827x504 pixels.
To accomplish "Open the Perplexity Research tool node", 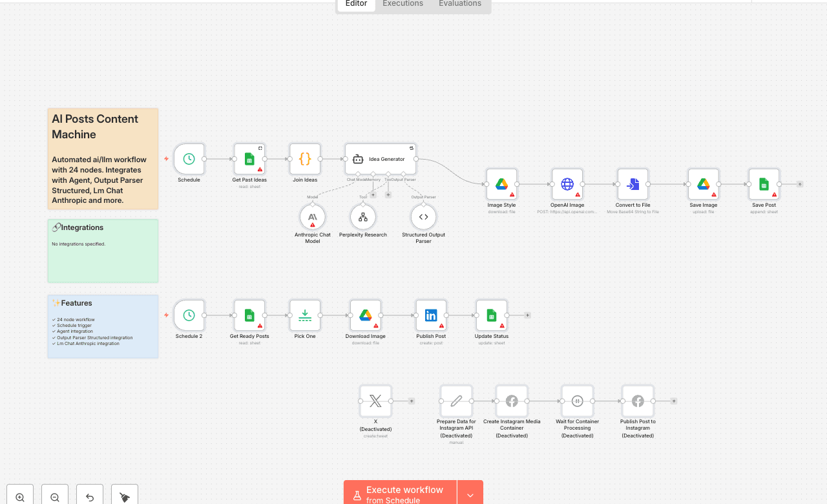I will click(362, 217).
